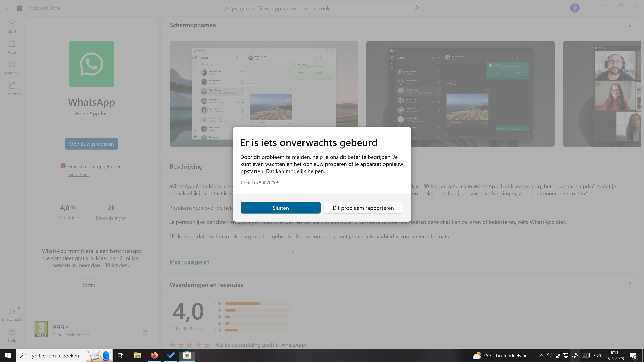
Task: Click the taskbar search box
Action: pyautogui.click(x=65, y=355)
